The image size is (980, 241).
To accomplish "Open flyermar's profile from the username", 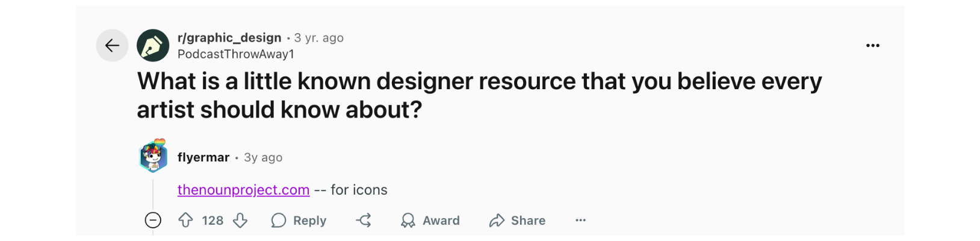I will click(203, 157).
